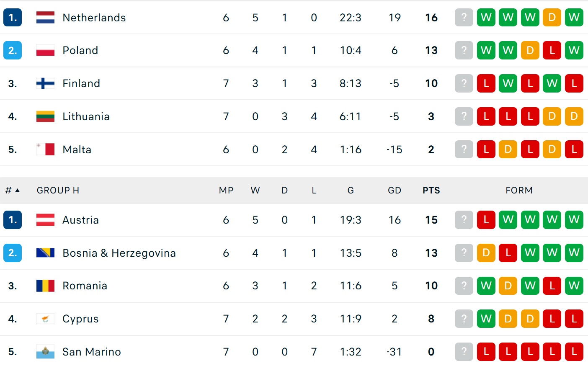The width and height of the screenshot is (588, 366).
Task: Click Austria's position 1 rank badge
Action: [13, 220]
